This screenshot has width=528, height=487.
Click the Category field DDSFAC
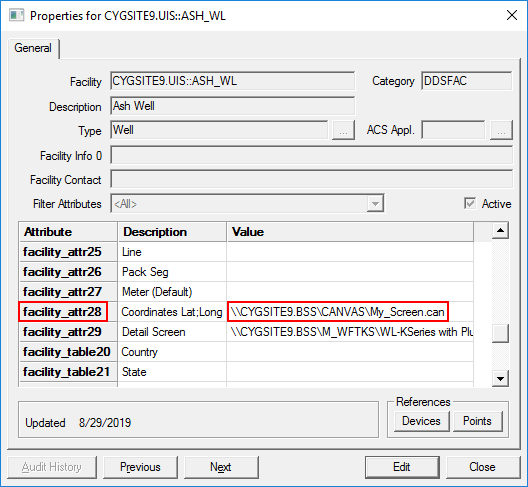click(466, 81)
